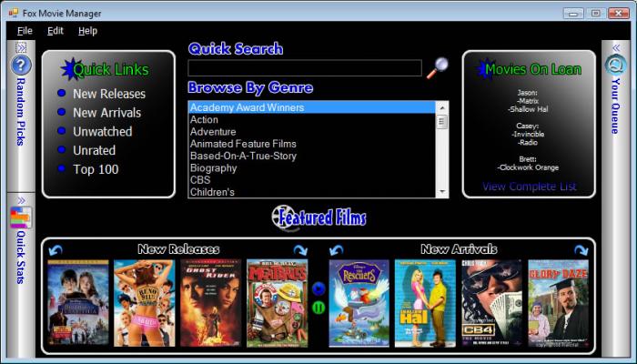Click genre list scroll down arrow

(442, 192)
